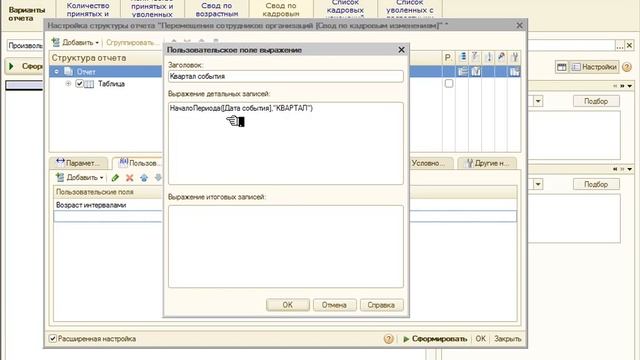This screenshot has height=360, width=640.
Task: Click the help question icon near Сформировать
Action: tap(388, 339)
